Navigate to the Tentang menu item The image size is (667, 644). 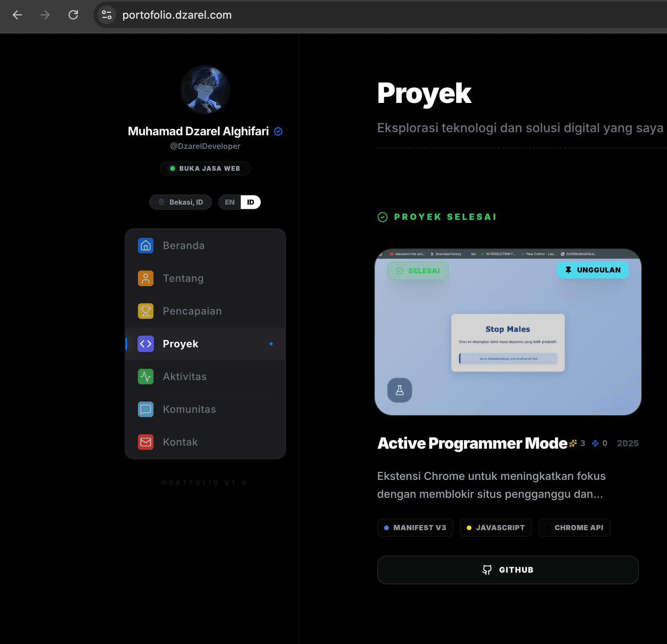coord(183,278)
